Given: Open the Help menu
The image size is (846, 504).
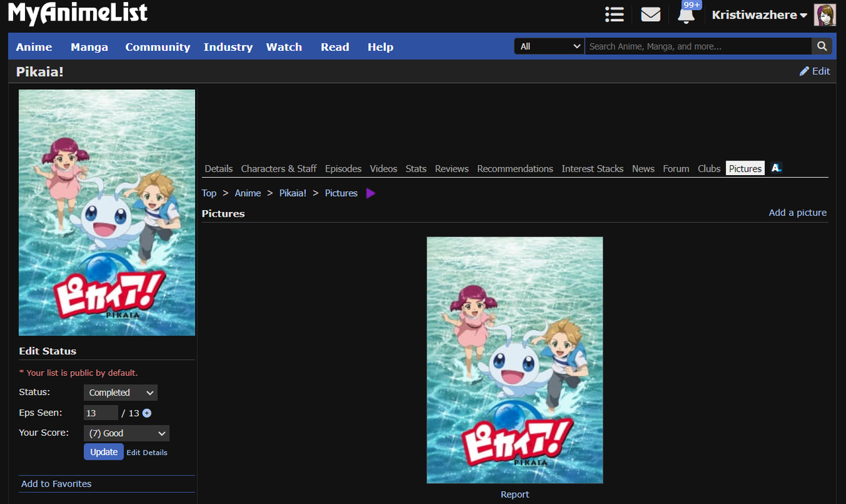Looking at the screenshot, I should pyautogui.click(x=381, y=47).
